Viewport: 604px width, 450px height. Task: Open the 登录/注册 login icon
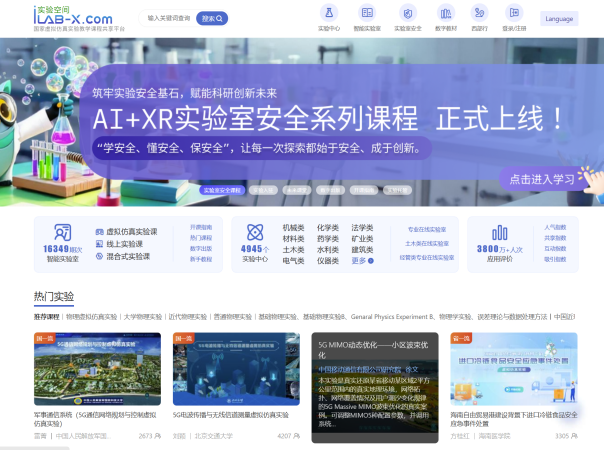pyautogui.click(x=514, y=13)
